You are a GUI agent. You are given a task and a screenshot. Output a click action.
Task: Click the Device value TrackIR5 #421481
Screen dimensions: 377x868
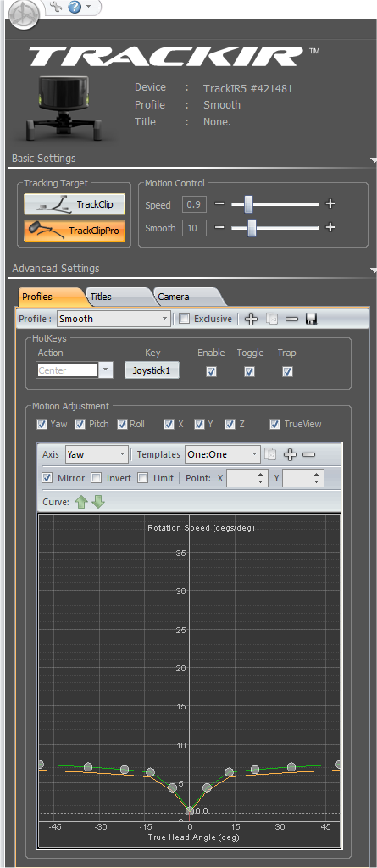247,88
